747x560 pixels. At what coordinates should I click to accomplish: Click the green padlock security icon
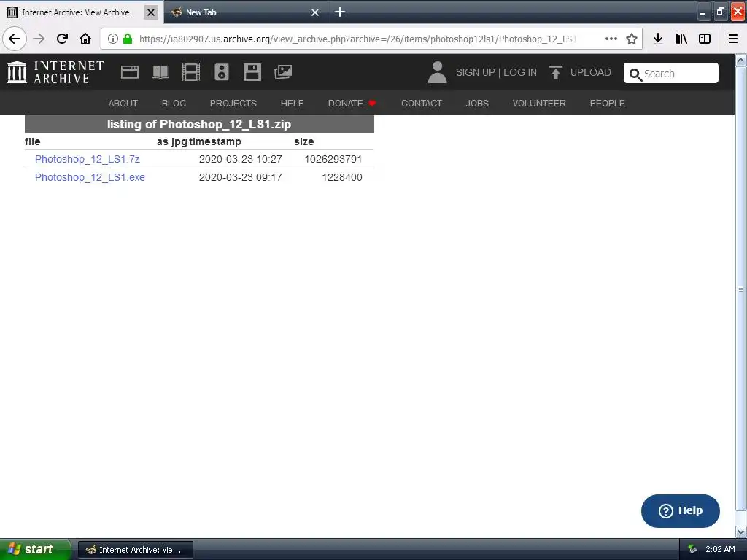tap(128, 39)
